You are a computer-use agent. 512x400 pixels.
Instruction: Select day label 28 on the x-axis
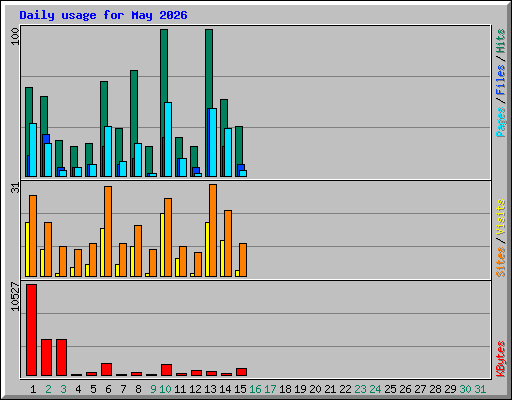pyautogui.click(x=435, y=389)
